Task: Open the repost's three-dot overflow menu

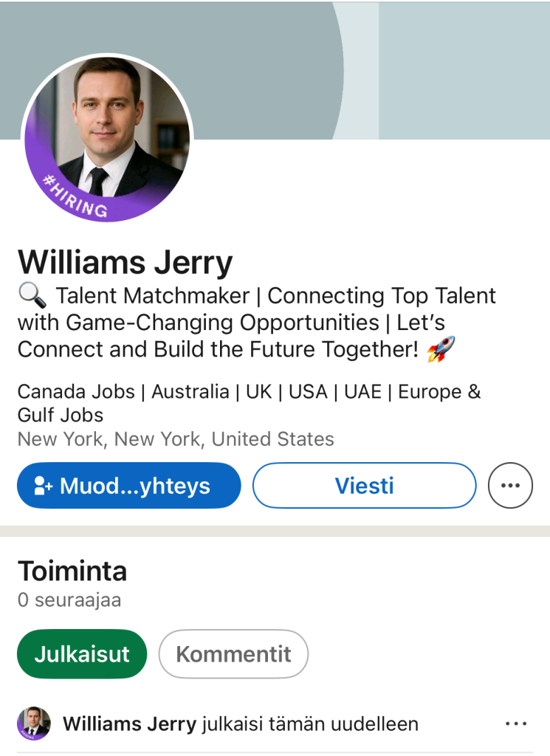Action: pyautogui.click(x=516, y=724)
